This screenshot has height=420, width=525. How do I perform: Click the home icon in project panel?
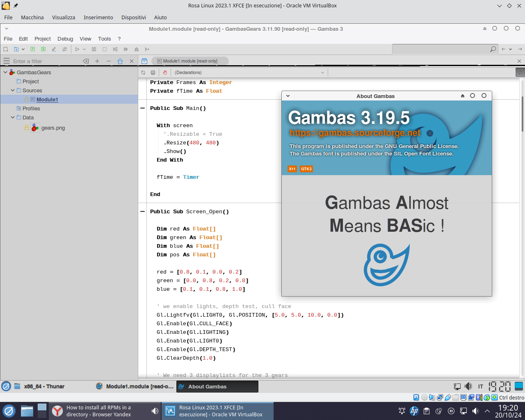click(x=120, y=61)
